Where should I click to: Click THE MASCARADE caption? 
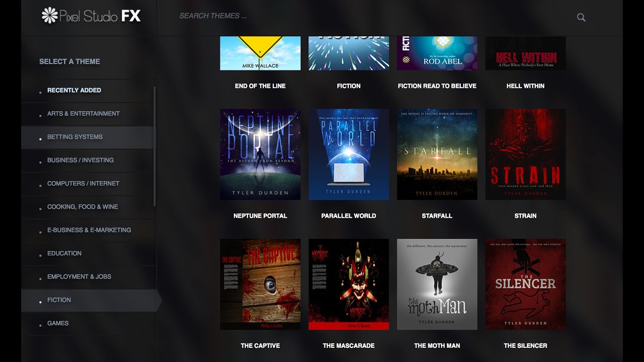(349, 345)
